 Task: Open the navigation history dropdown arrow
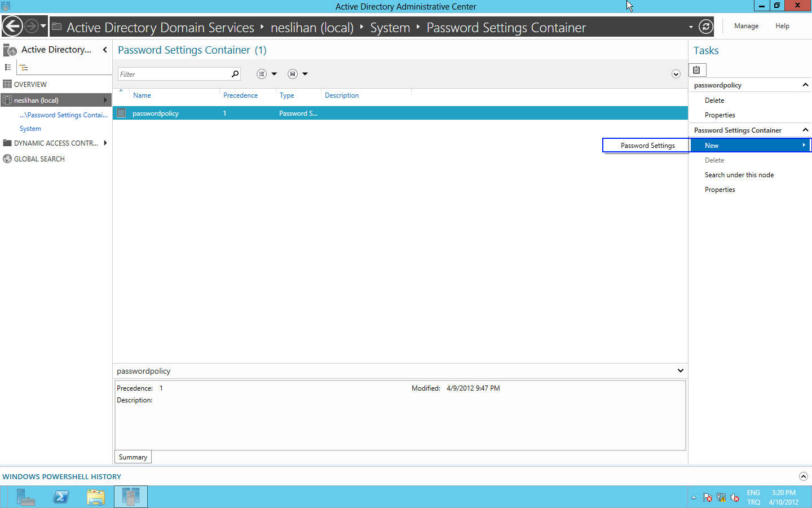(x=43, y=26)
